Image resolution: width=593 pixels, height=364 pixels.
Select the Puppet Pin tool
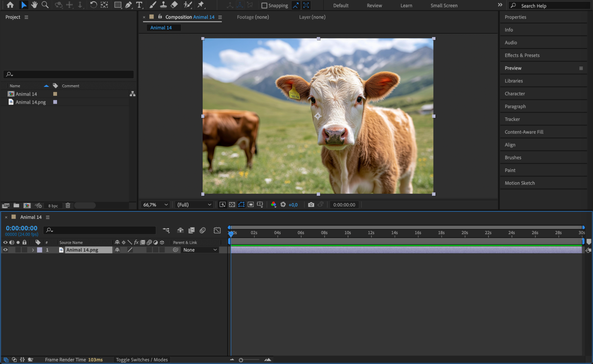tap(201, 5)
